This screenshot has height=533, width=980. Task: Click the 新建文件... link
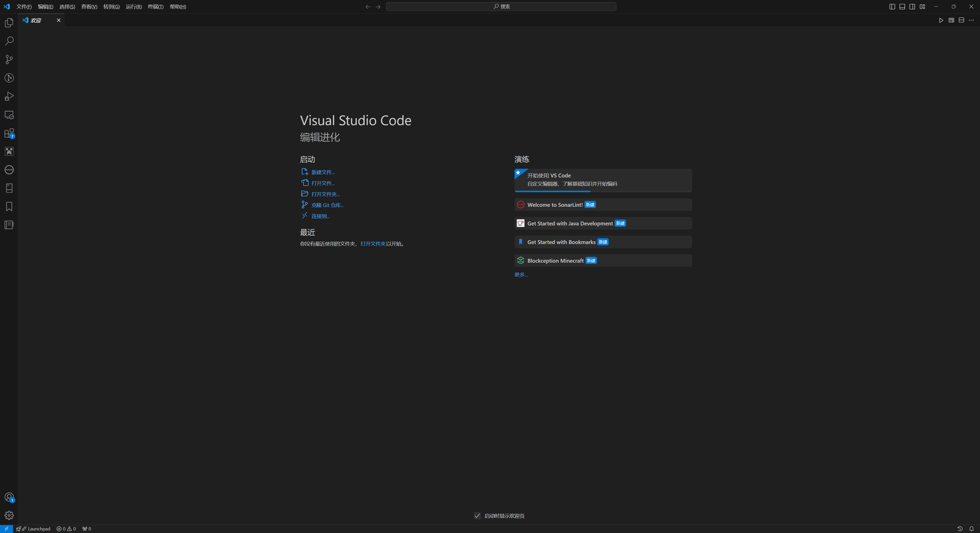click(x=323, y=172)
